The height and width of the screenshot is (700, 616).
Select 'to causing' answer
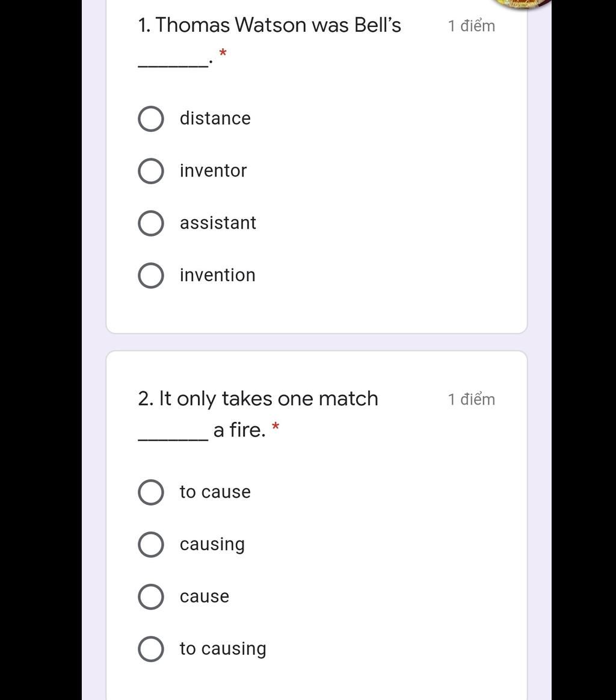click(x=151, y=649)
